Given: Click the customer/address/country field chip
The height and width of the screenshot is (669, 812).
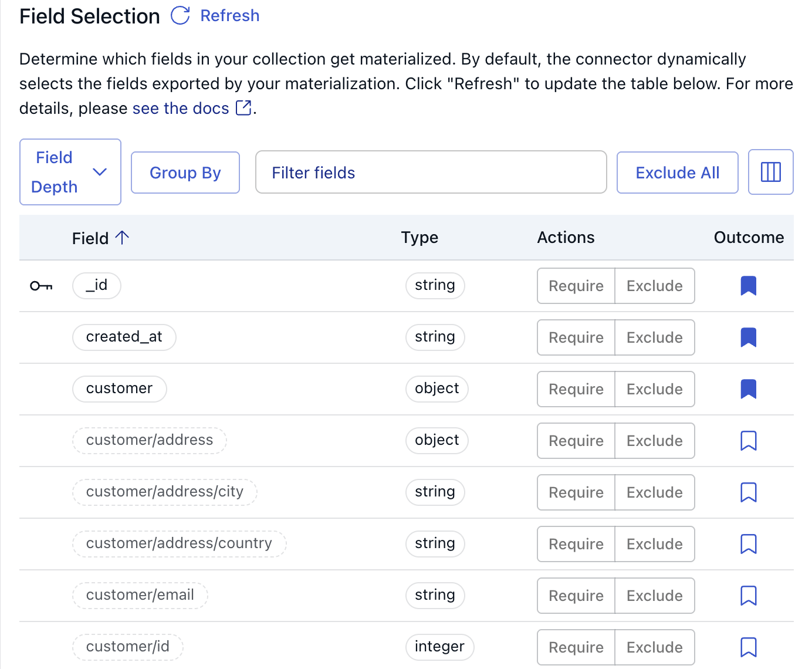Looking at the screenshot, I should tap(180, 544).
